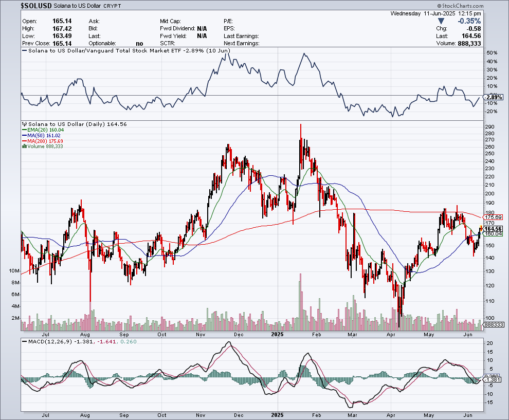509x420 pixels.
Task: Click the 10M label on the volume axis
Action: click(14, 271)
